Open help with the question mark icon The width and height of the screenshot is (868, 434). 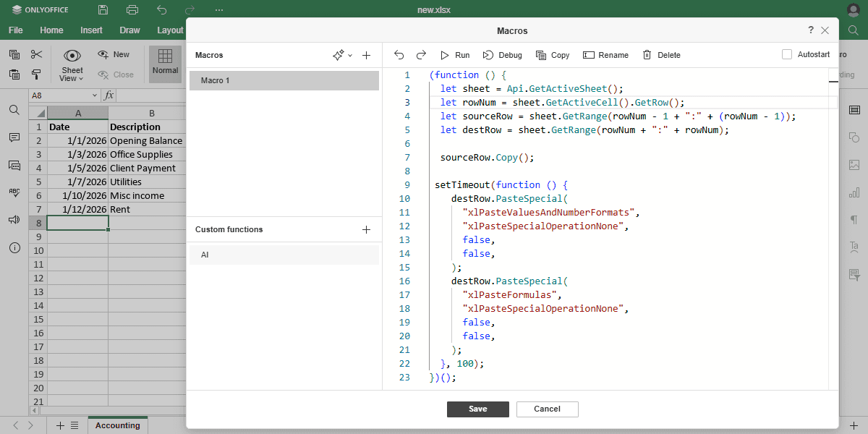(810, 30)
